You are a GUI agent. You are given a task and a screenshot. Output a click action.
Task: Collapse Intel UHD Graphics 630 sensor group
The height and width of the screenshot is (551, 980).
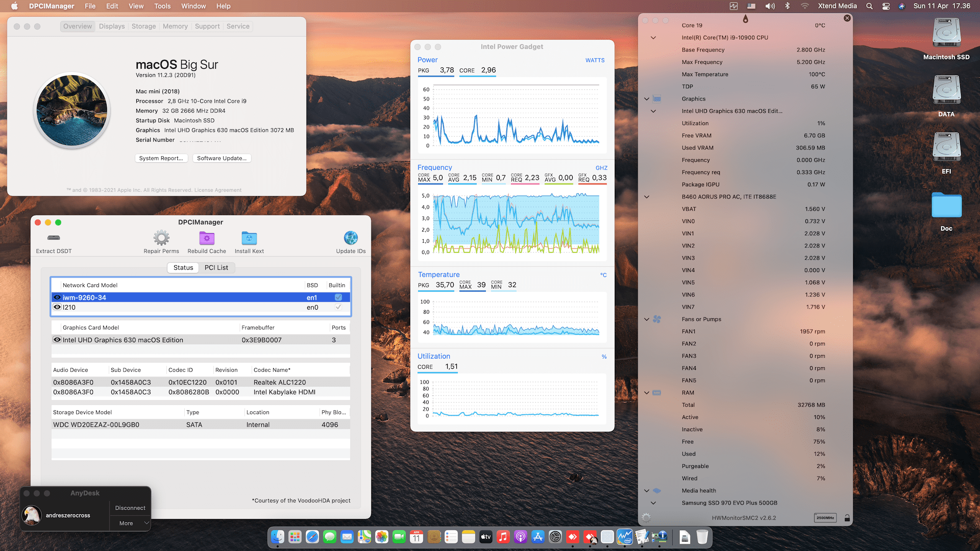click(653, 111)
